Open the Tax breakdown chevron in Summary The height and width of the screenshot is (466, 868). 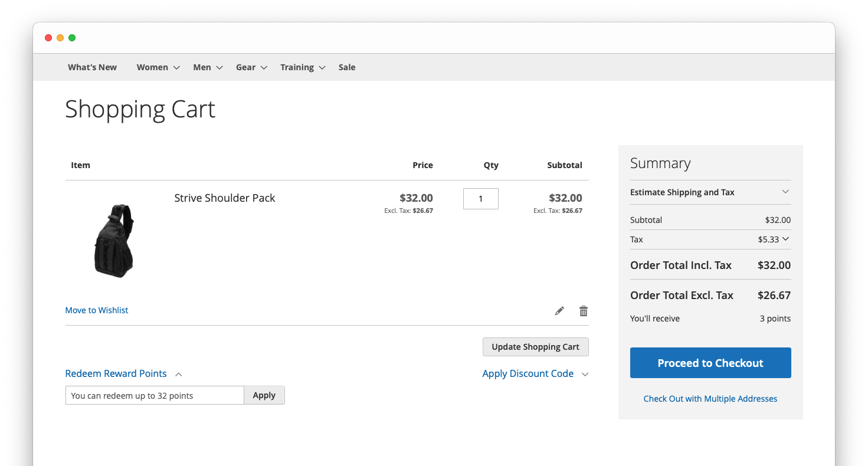tap(787, 239)
